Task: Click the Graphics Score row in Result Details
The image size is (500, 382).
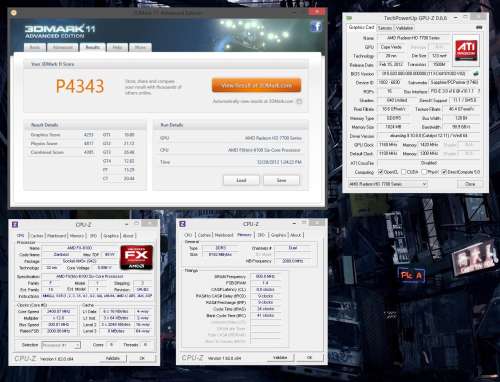Action: tap(62, 135)
